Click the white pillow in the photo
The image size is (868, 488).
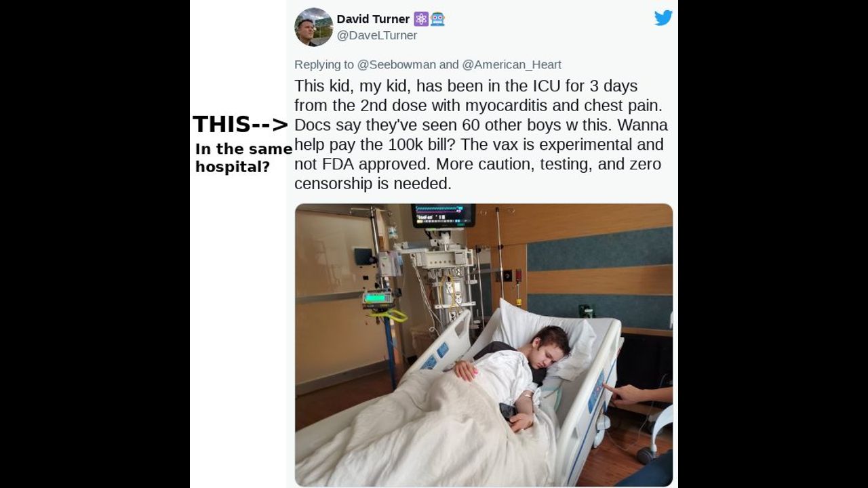[542, 335]
